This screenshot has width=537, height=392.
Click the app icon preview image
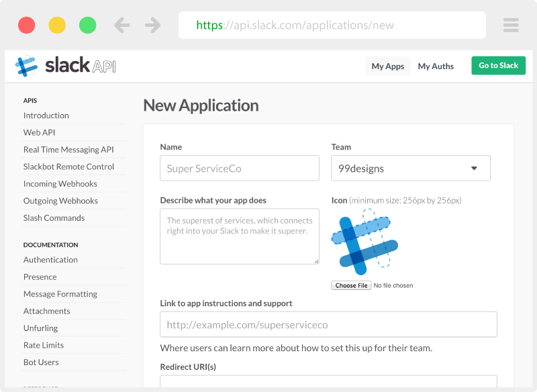coord(364,242)
